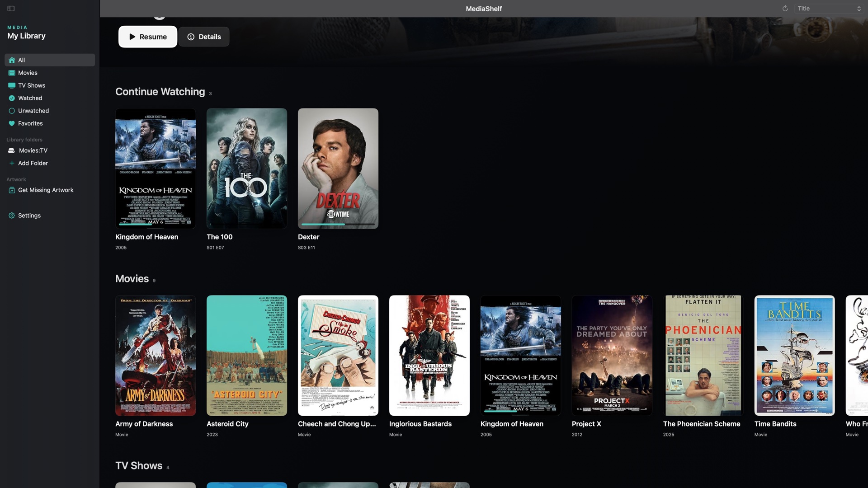Open Favorites in sidebar
The image size is (868, 488).
[x=50, y=123]
